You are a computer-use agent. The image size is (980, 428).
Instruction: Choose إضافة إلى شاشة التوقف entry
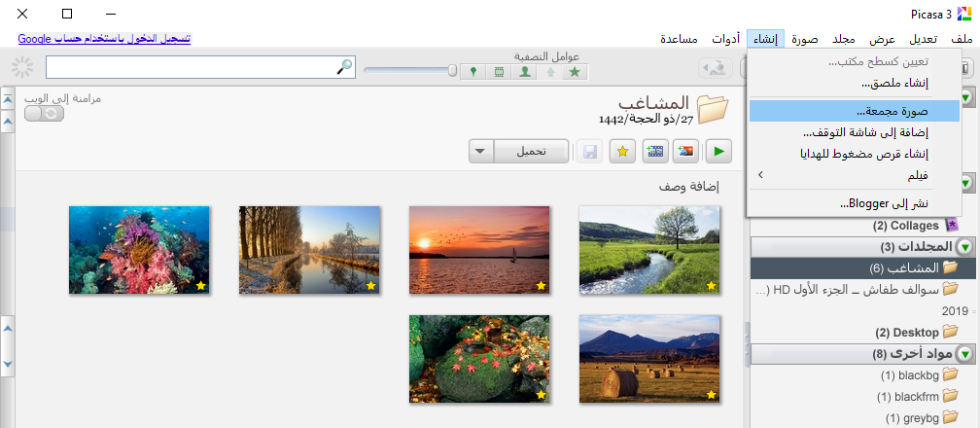(855, 132)
